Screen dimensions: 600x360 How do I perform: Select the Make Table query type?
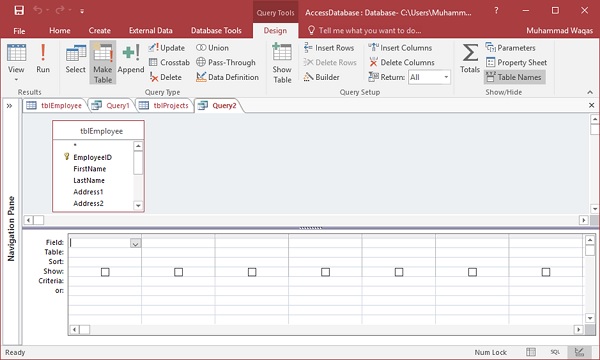point(103,62)
